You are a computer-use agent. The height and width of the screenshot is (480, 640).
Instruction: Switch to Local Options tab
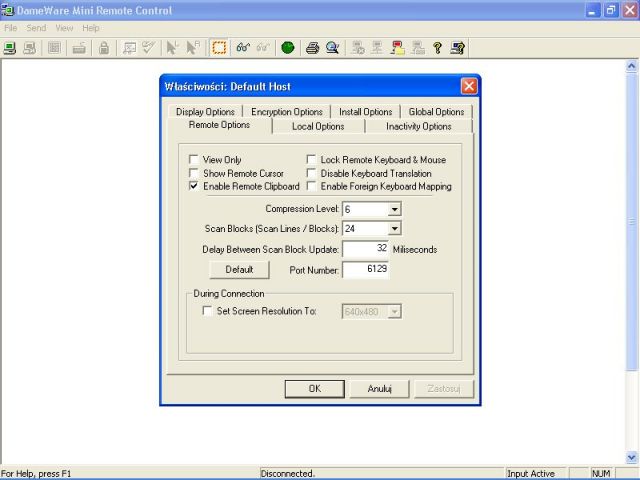click(x=318, y=127)
